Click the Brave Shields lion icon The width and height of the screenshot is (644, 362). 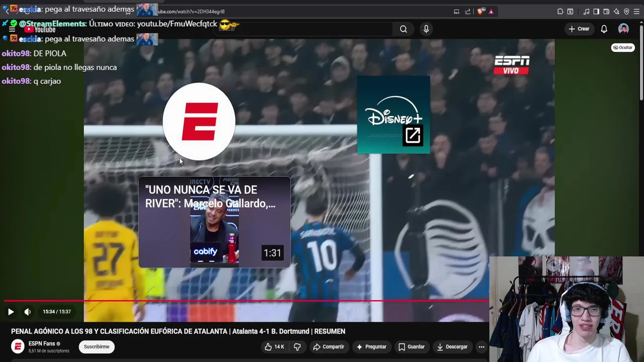click(481, 12)
